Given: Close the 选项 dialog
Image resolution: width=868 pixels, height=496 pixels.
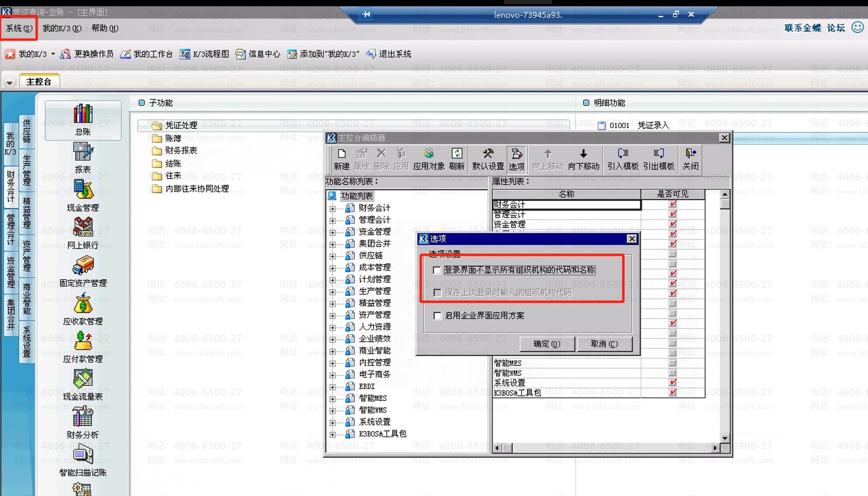Looking at the screenshot, I should click(632, 239).
